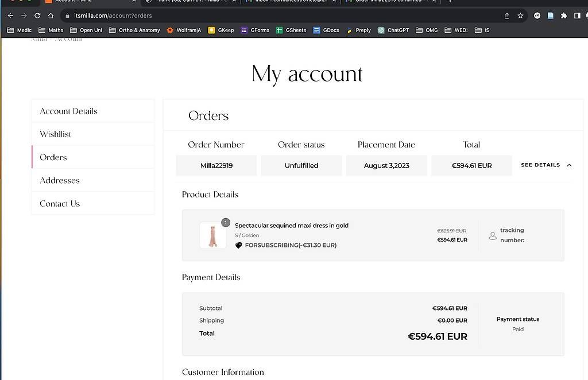Open the Extensions puzzle piece menu

coord(564,15)
